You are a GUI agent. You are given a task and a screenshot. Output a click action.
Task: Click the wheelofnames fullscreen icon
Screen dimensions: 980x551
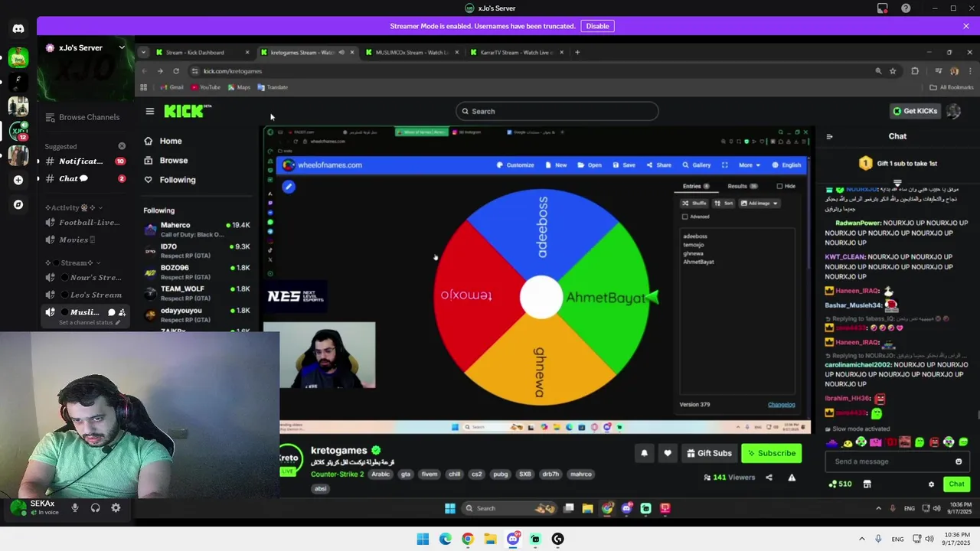point(724,165)
